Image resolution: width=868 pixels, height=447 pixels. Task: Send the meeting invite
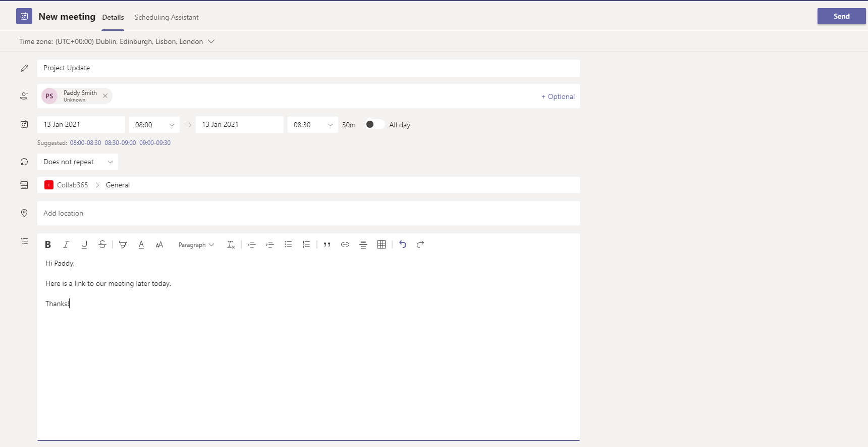point(841,16)
